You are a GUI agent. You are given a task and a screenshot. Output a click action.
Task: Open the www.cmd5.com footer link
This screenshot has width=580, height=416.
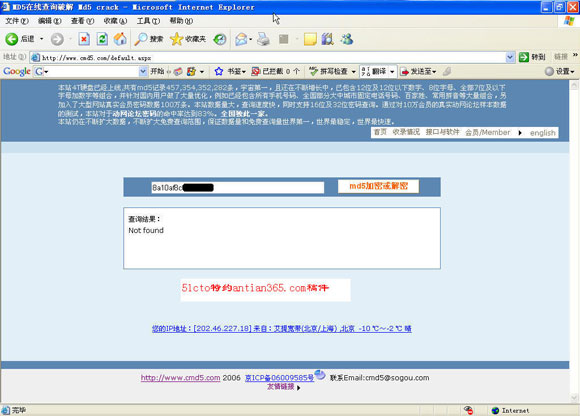tap(181, 378)
